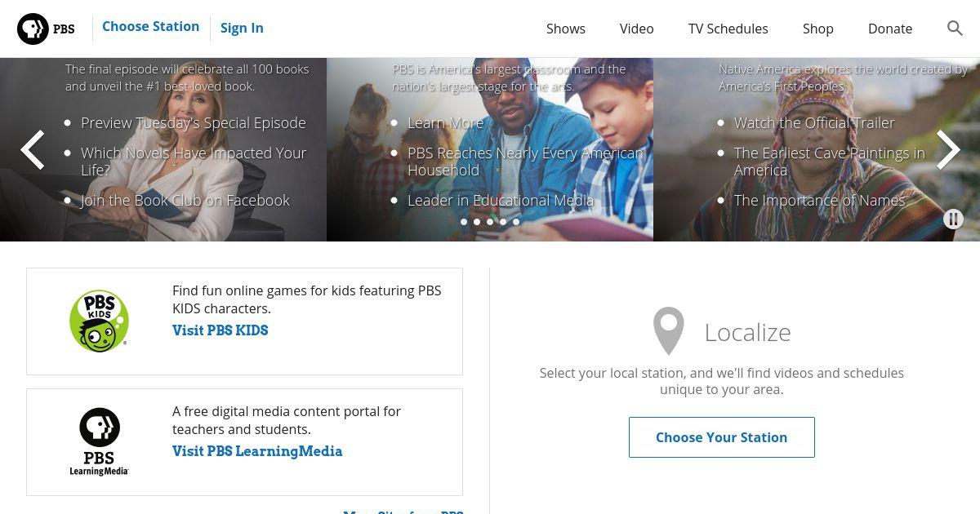Pause the carousel autoplay
This screenshot has height=514, width=980.
tap(953, 219)
